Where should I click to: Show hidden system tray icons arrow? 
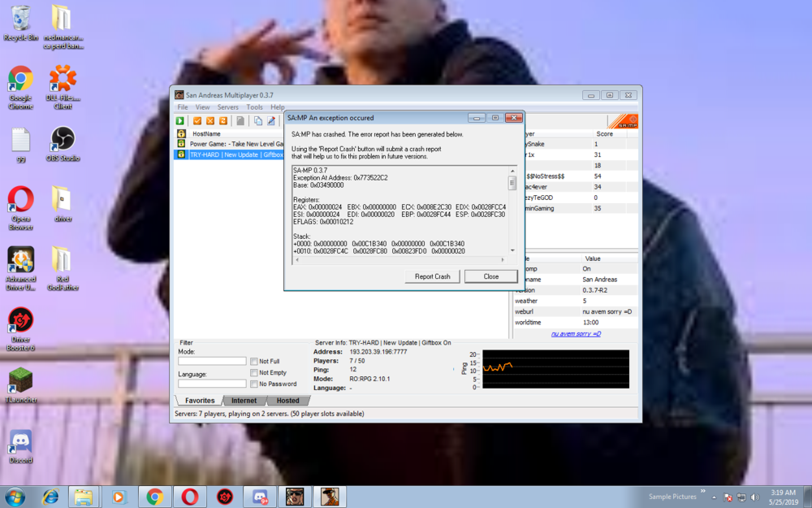[714, 497]
